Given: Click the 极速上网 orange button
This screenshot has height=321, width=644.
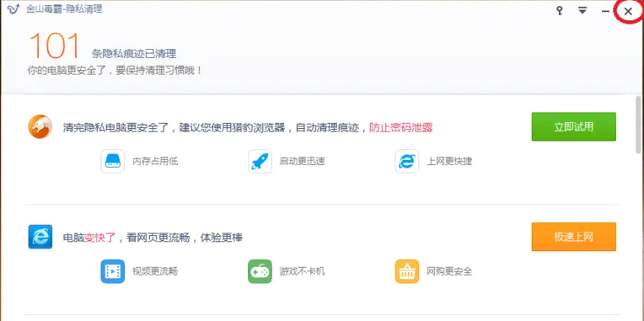Looking at the screenshot, I should [x=573, y=237].
